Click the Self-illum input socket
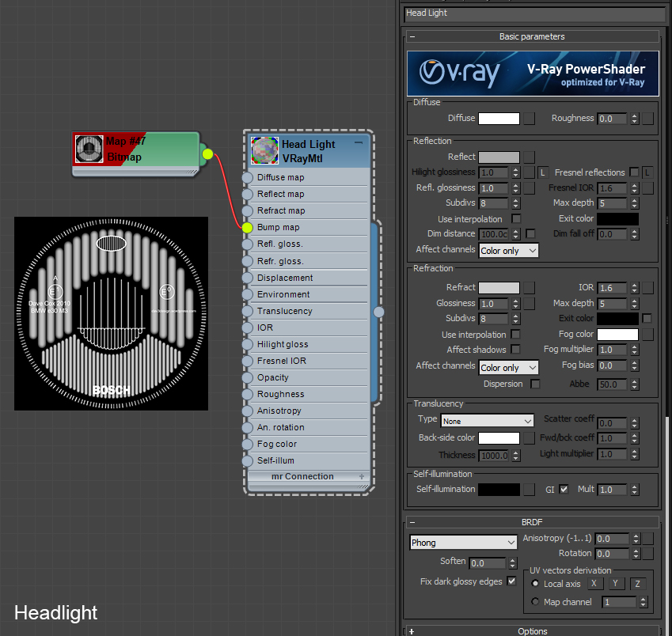The height and width of the screenshot is (636, 672). pos(247,461)
